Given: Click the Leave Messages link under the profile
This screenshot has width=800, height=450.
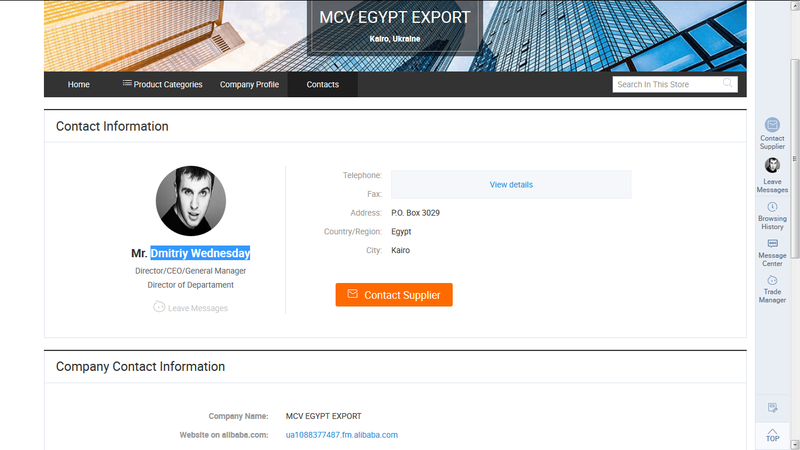Looking at the screenshot, I should pyautogui.click(x=190, y=308).
